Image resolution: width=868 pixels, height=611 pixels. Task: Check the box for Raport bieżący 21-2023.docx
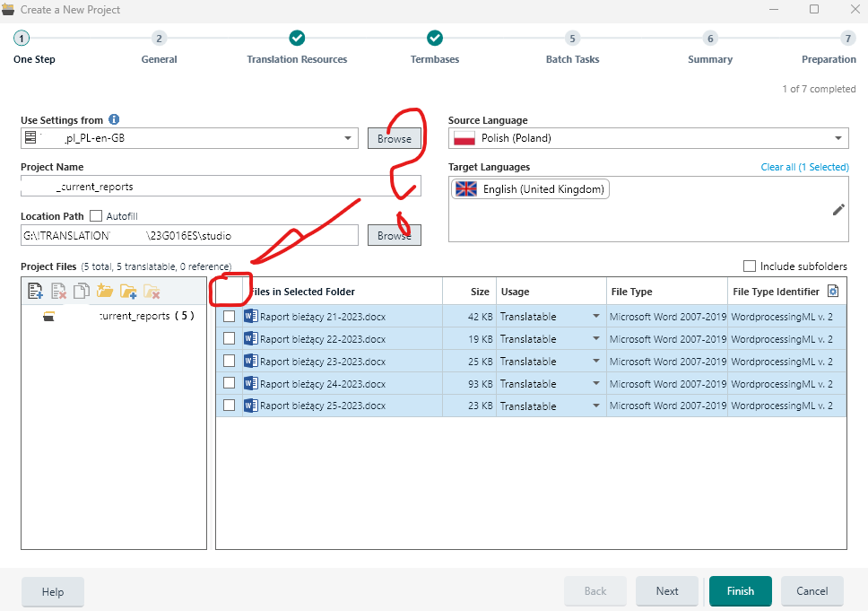[x=229, y=317]
